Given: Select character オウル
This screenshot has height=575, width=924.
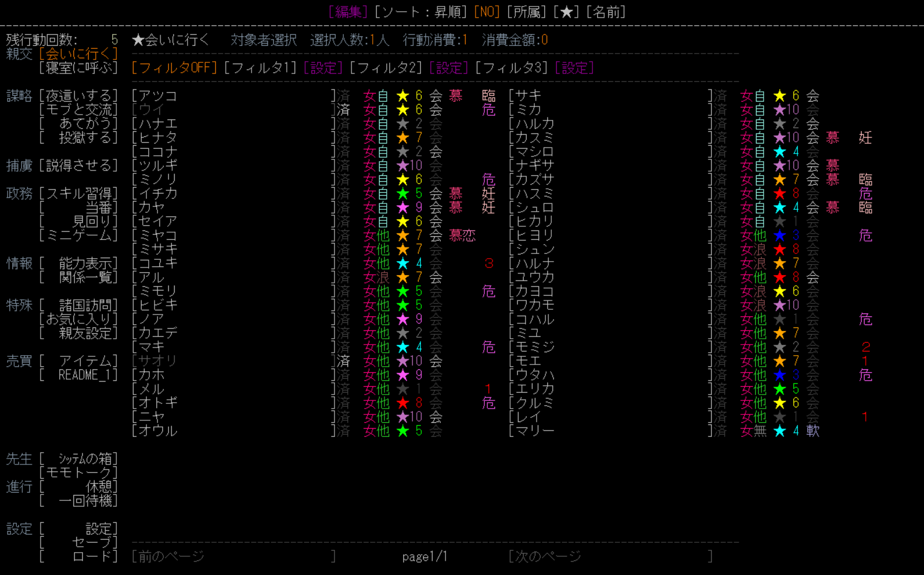Looking at the screenshot, I should click(x=234, y=431).
